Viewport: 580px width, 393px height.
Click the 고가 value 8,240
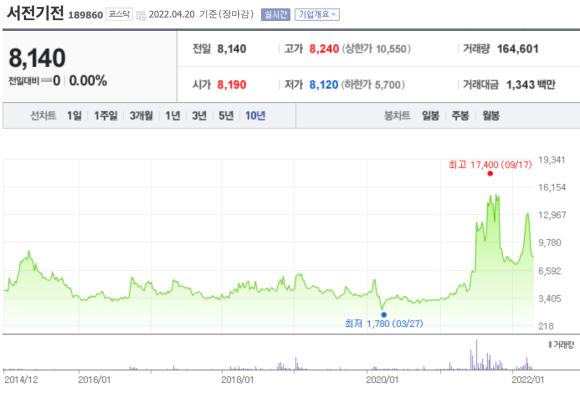[324, 49]
